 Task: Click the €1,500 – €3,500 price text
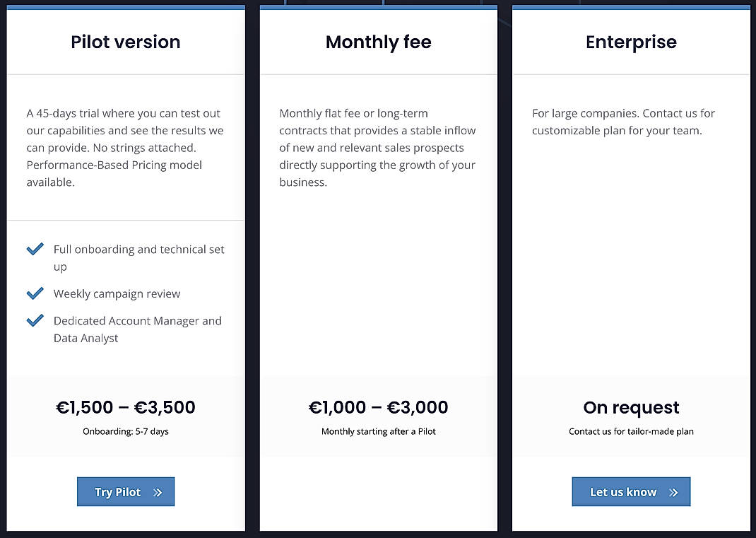click(126, 407)
